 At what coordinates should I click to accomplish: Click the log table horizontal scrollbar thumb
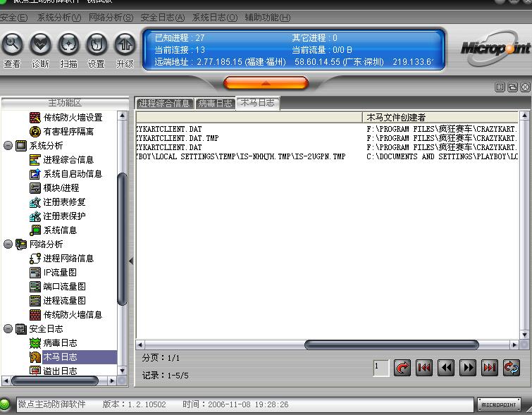tap(392, 345)
